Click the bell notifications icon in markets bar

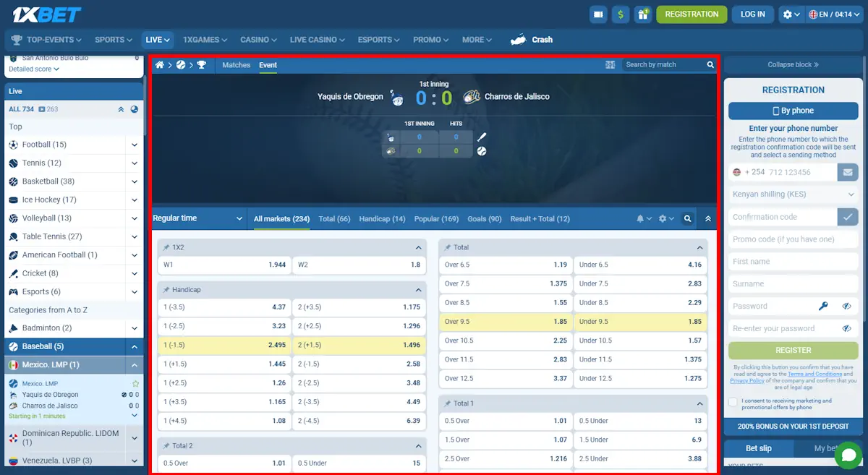(x=639, y=218)
